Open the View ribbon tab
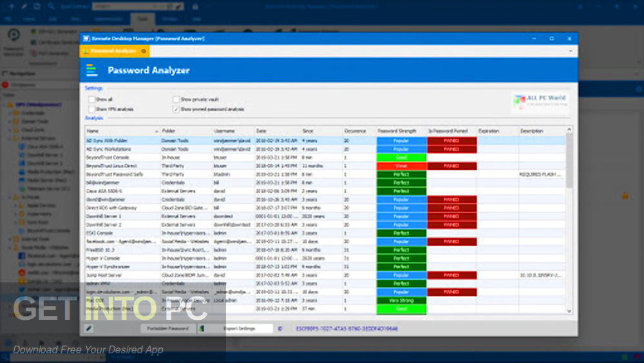 pyautogui.click(x=75, y=19)
